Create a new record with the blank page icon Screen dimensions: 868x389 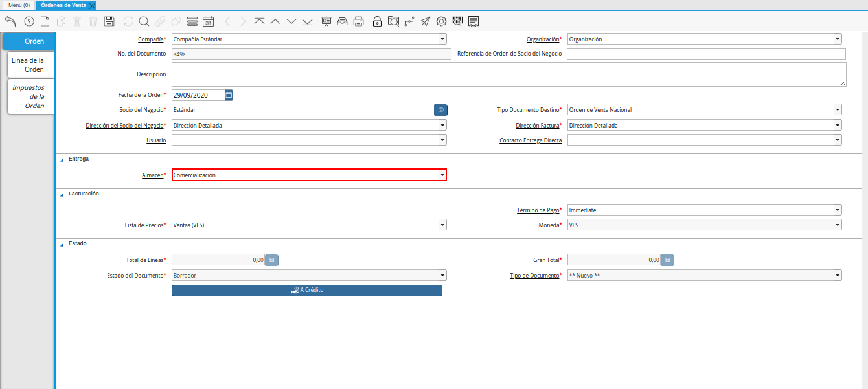45,21
